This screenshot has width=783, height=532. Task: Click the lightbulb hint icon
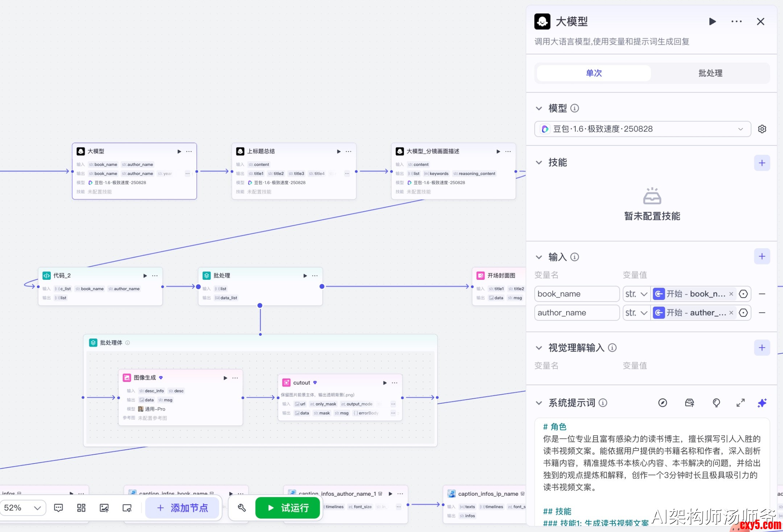[716, 403]
